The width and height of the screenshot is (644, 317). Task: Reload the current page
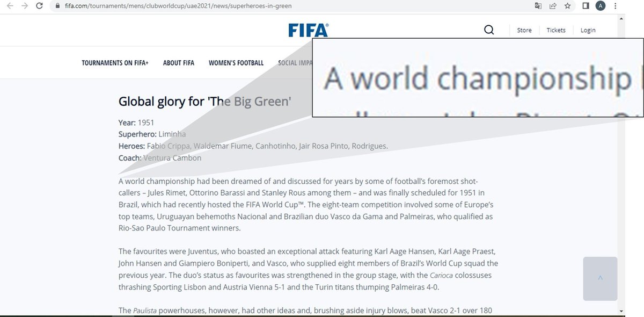point(39,6)
